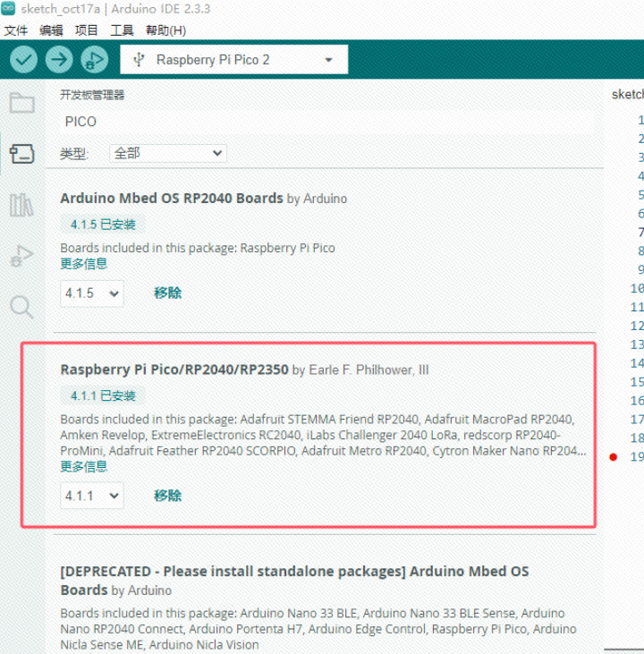Expand version 4.1.5 dropdown for Arduino Mbed

pyautogui.click(x=92, y=293)
